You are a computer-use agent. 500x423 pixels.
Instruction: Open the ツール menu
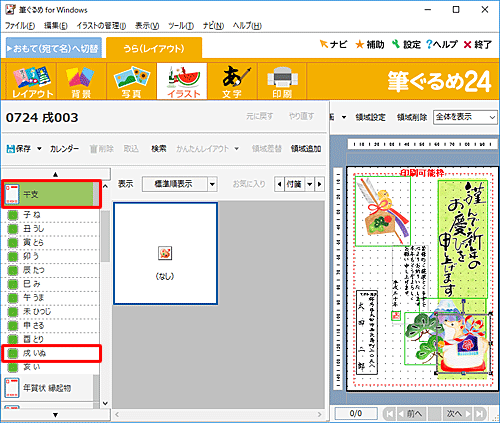point(181,26)
